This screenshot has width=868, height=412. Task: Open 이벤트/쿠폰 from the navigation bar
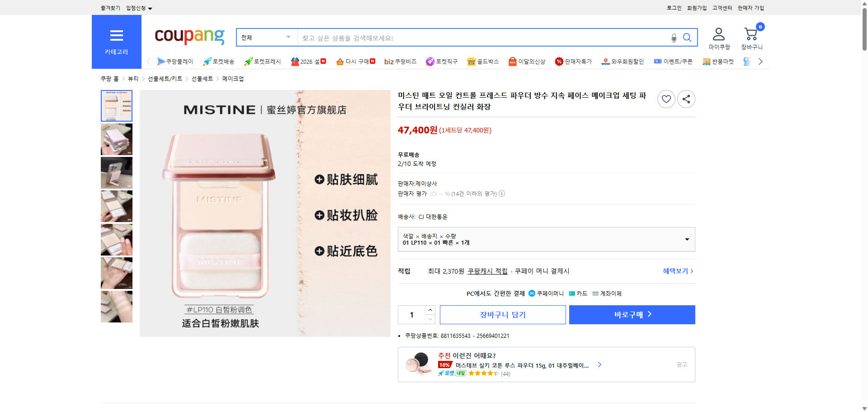[x=673, y=61]
